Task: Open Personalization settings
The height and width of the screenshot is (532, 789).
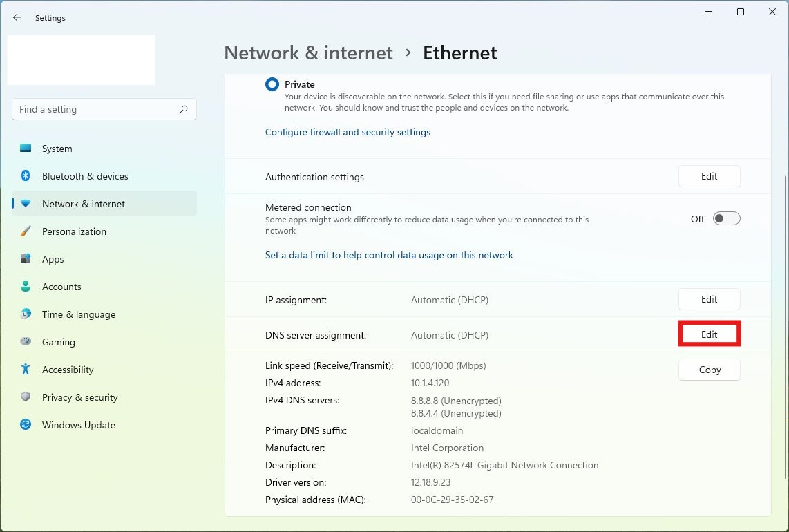Action: (x=73, y=231)
